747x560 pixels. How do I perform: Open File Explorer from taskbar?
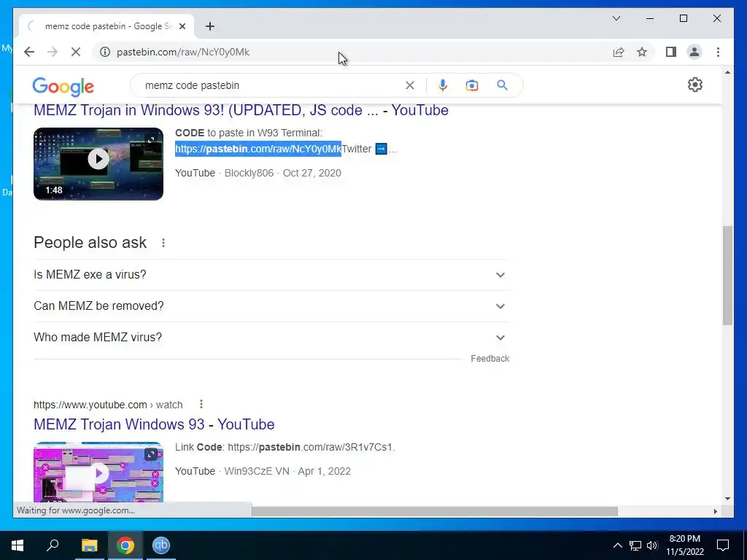[89, 545]
